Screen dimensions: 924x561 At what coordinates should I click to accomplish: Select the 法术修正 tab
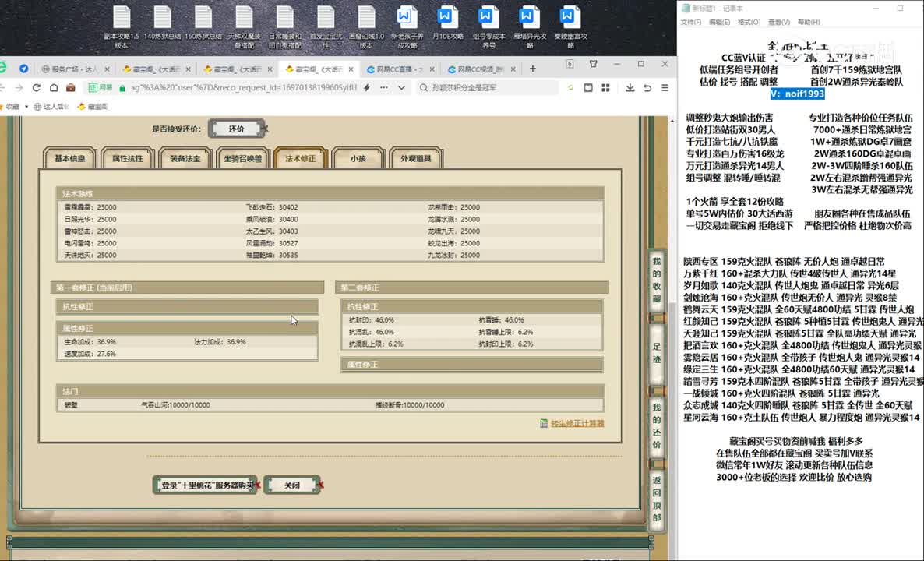[301, 158]
